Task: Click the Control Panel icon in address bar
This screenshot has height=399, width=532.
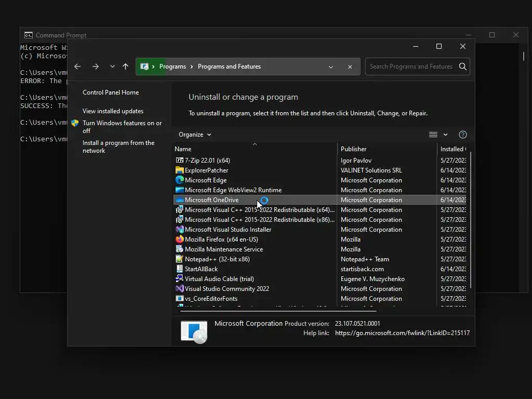Action: (144, 66)
